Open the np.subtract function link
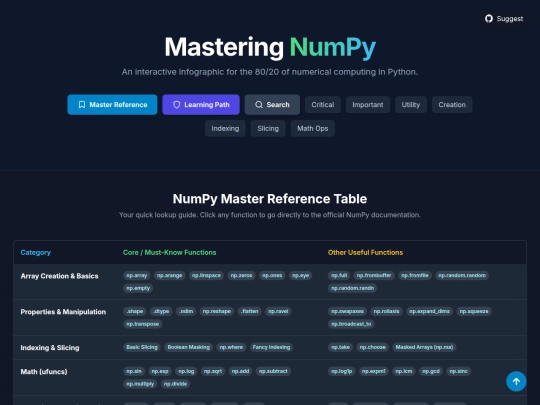This screenshot has width=540, height=405. [273, 371]
